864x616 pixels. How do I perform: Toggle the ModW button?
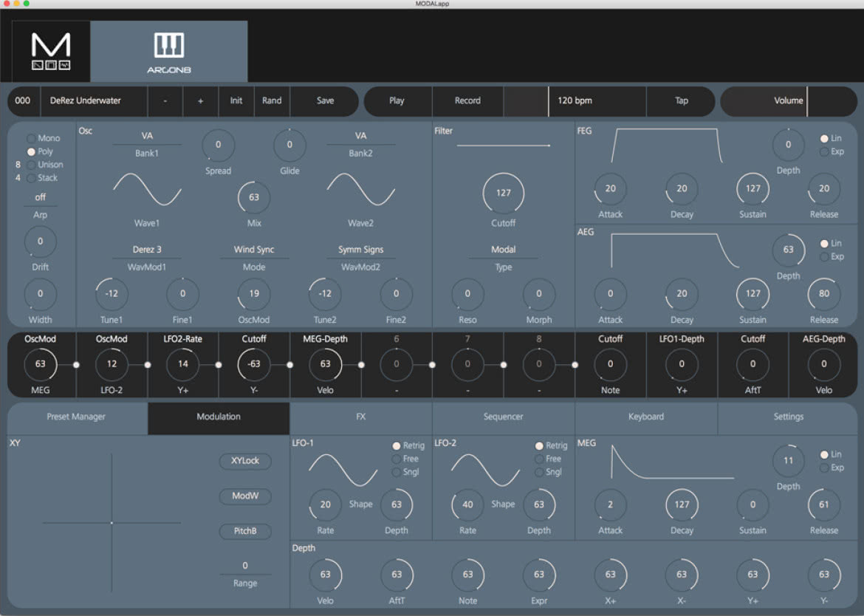[245, 496]
